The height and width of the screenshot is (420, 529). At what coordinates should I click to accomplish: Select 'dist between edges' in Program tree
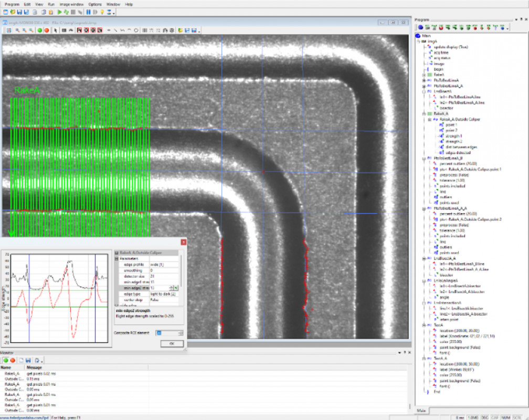461,147
